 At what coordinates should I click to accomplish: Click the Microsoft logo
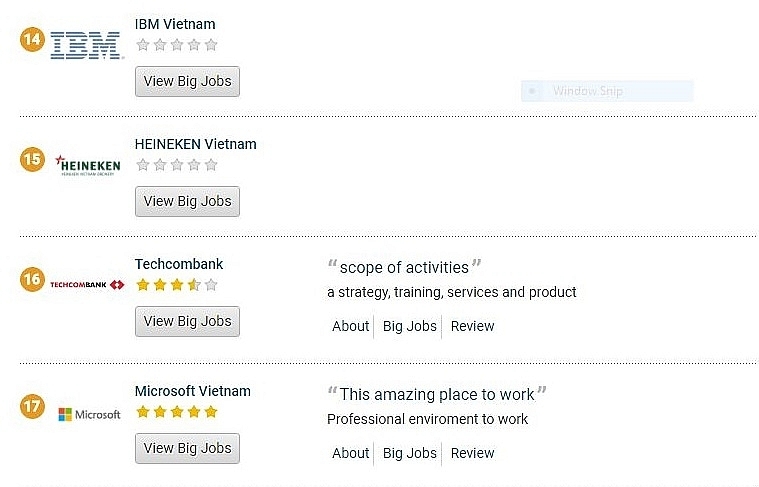(89, 414)
